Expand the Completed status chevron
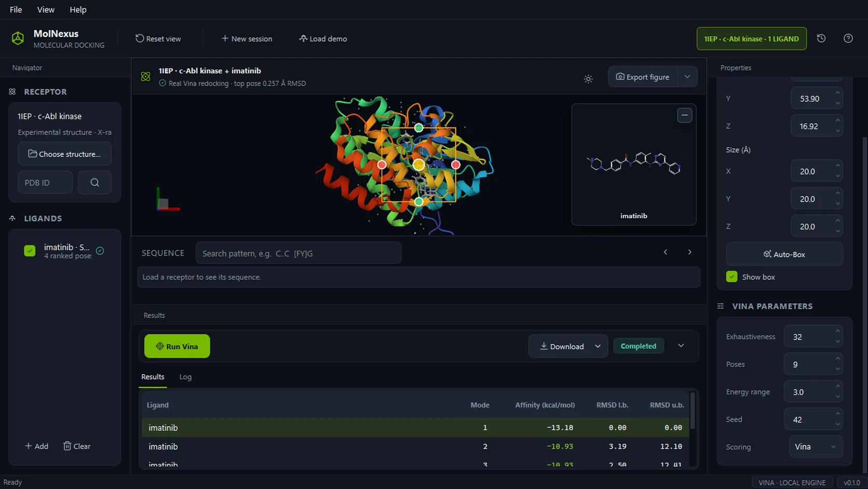 click(x=681, y=346)
